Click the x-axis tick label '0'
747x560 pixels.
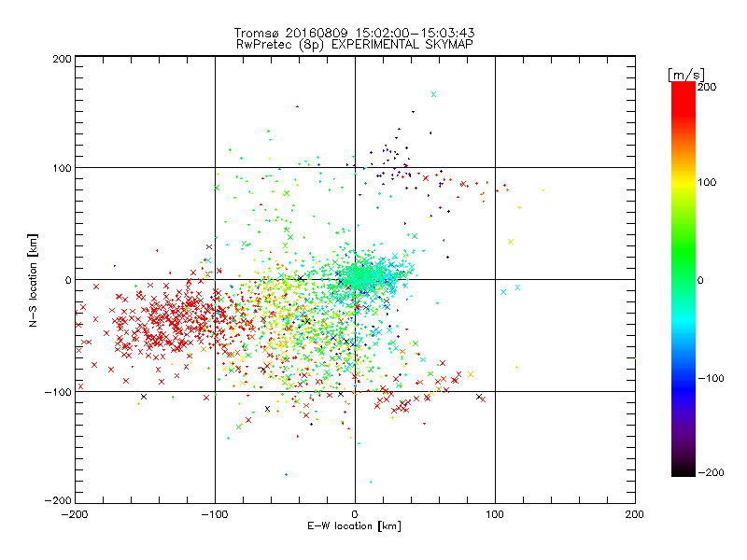coord(355,514)
